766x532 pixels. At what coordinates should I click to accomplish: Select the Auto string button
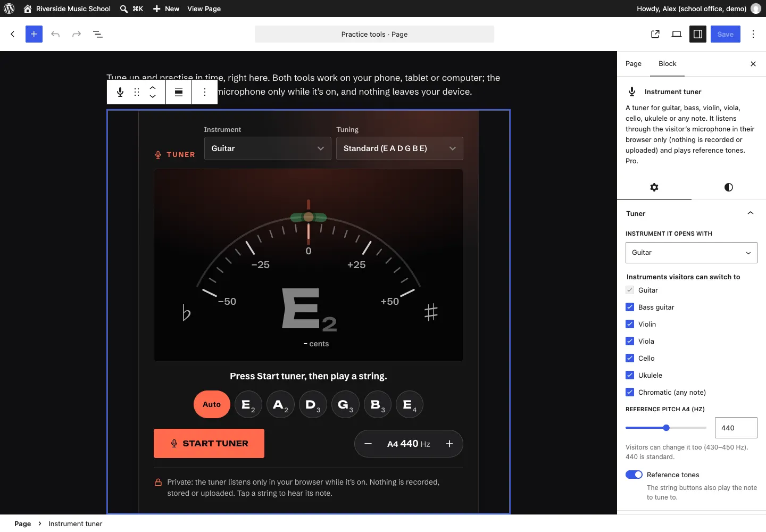(212, 404)
